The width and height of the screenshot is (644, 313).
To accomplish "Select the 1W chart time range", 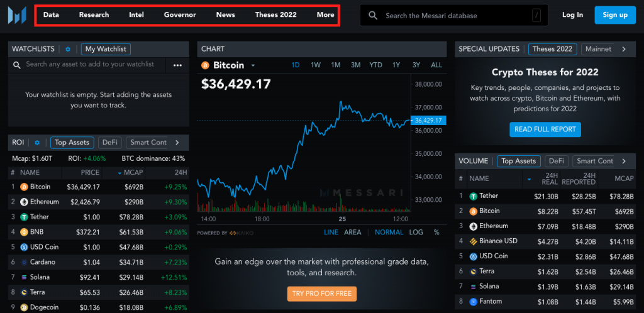I will coord(316,65).
